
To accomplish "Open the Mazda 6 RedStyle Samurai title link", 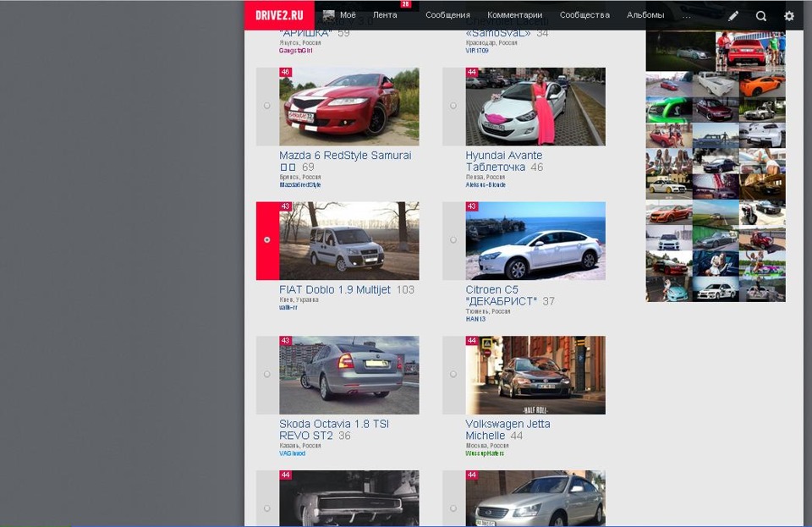I will [x=345, y=161].
